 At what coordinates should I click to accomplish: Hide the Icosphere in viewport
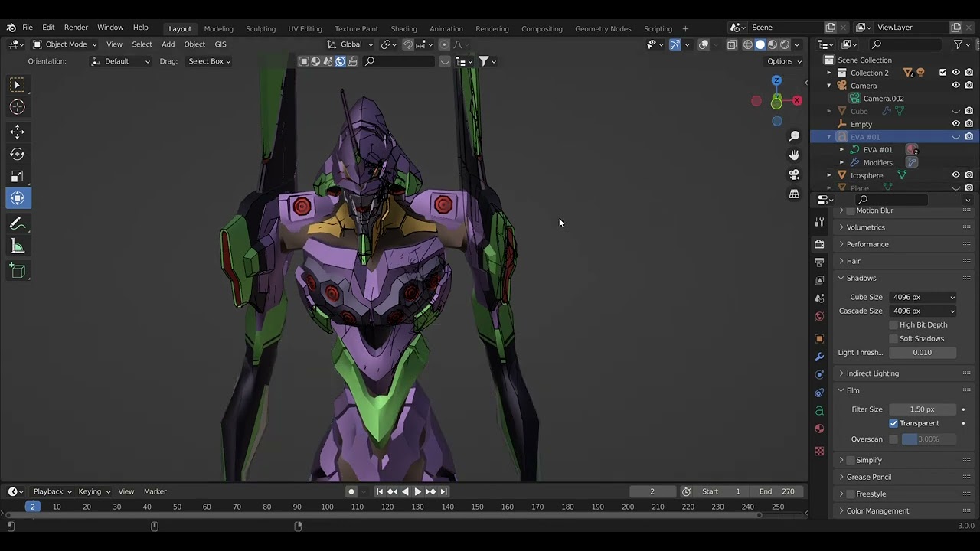(x=955, y=175)
